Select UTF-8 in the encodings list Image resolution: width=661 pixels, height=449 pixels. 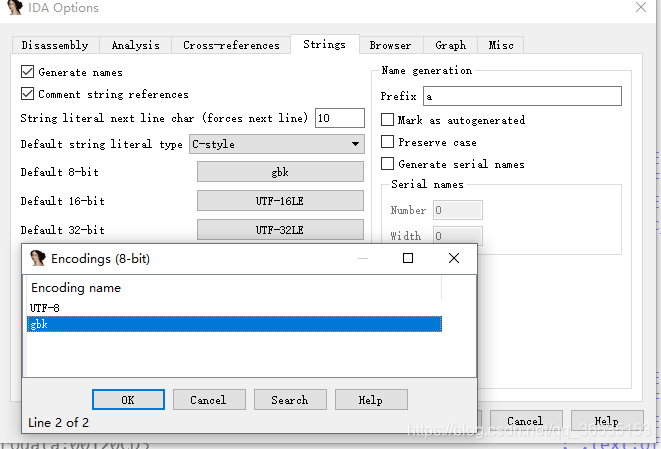point(234,308)
